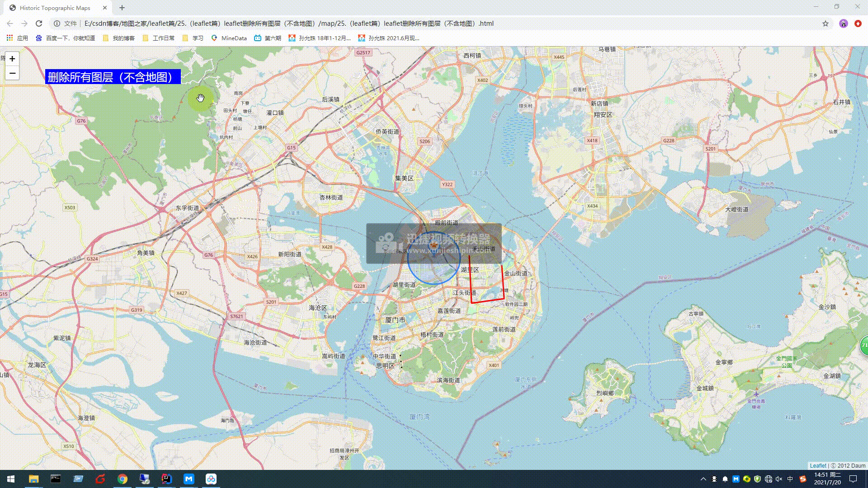This screenshot has height=488, width=868.
Task: Click 删除所有图层（不含地图）button
Action: pyautogui.click(x=113, y=76)
